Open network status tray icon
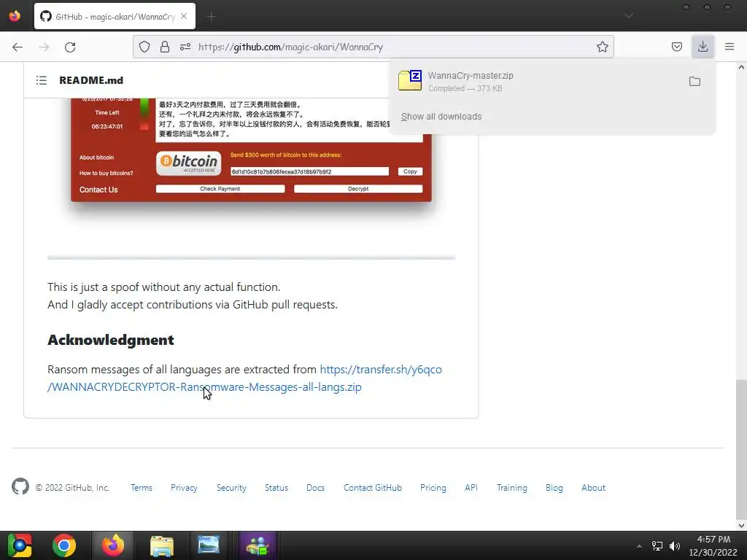747x560 pixels. point(657,546)
